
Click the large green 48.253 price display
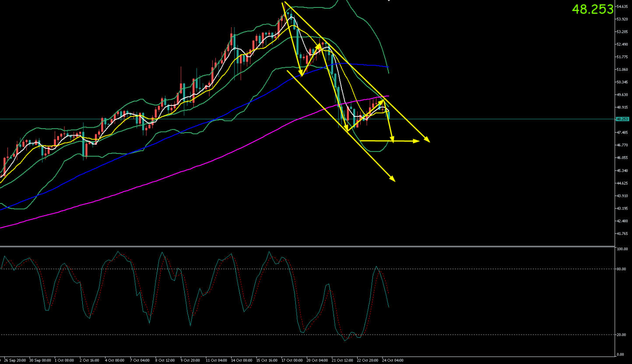point(593,10)
